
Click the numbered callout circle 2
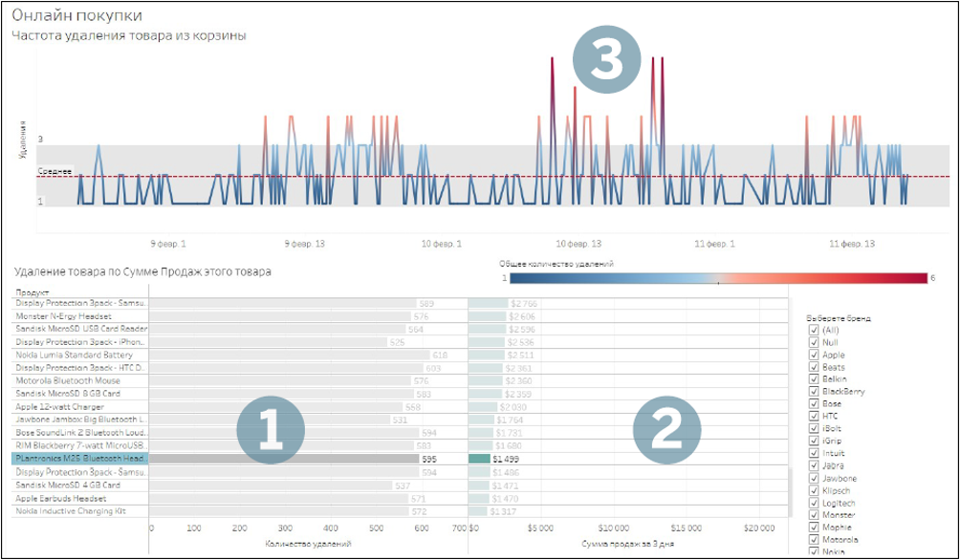(666, 433)
